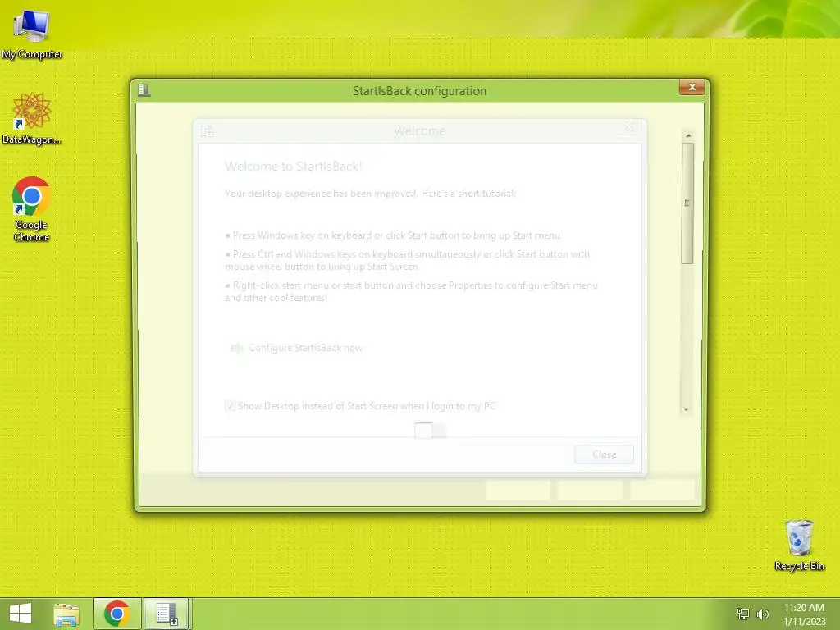Open the volume tray icon
840x630 pixels.
pos(762,614)
